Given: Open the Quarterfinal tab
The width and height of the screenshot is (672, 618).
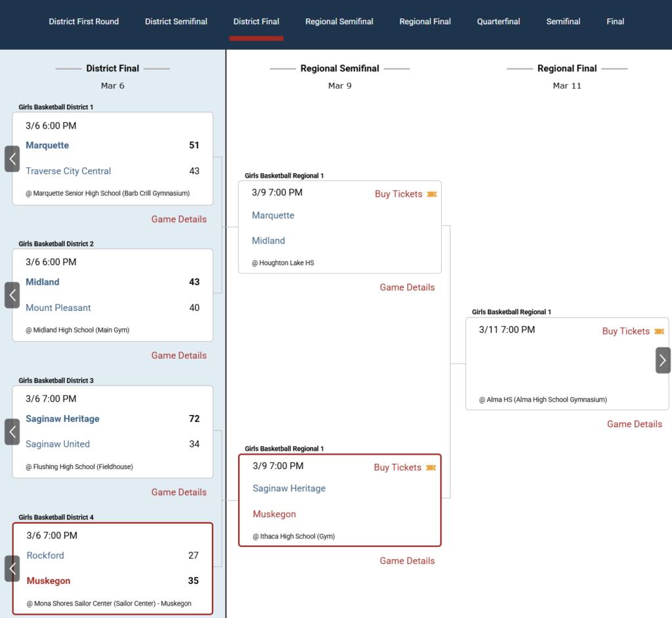Looking at the screenshot, I should coord(498,22).
